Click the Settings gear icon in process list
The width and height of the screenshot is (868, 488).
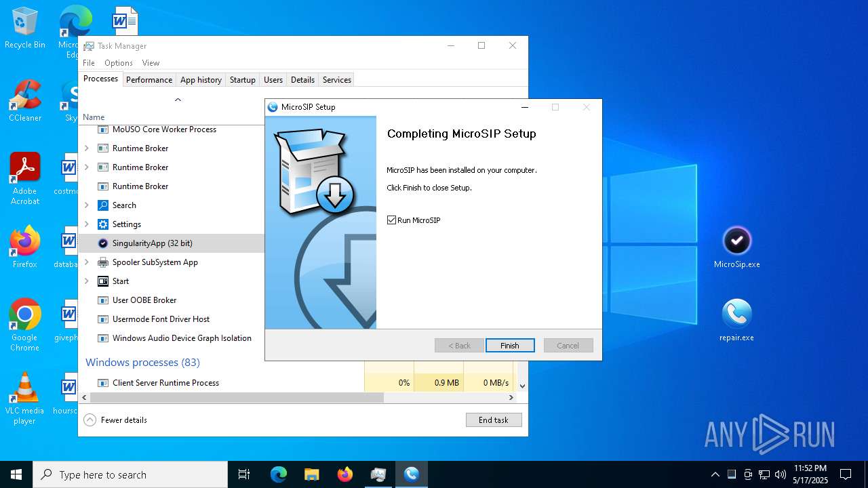103,224
